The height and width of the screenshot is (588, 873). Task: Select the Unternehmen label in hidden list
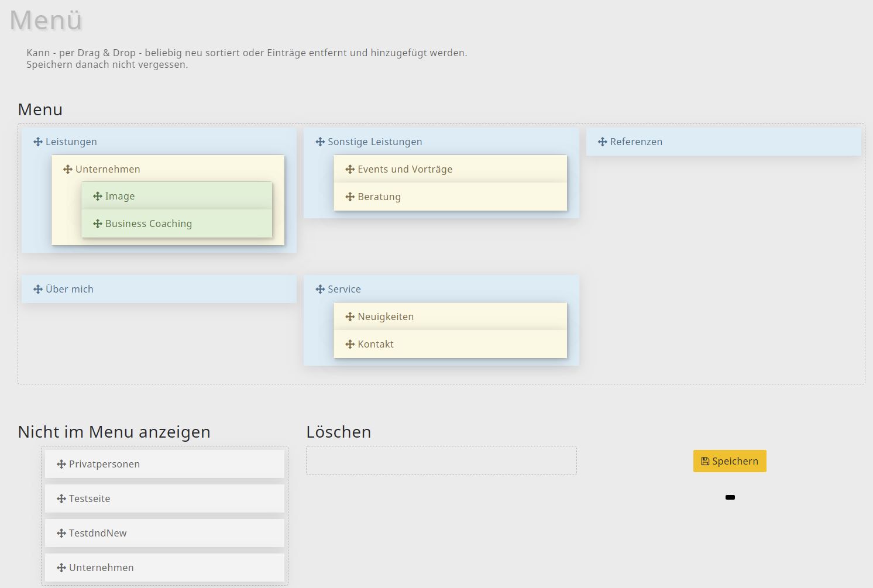tap(101, 568)
